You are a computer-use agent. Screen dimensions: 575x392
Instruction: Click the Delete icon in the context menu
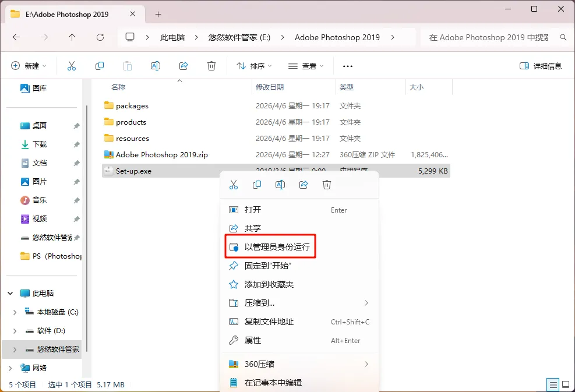327,185
